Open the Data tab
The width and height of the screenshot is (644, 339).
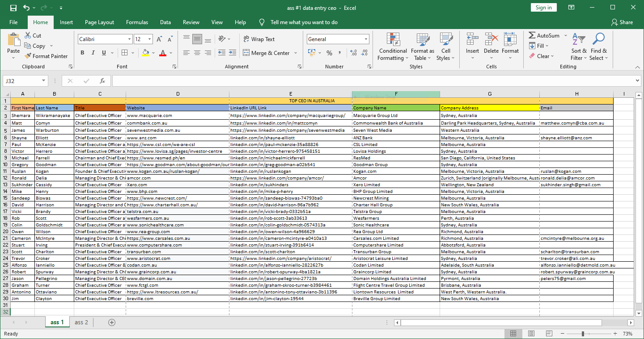coord(165,22)
